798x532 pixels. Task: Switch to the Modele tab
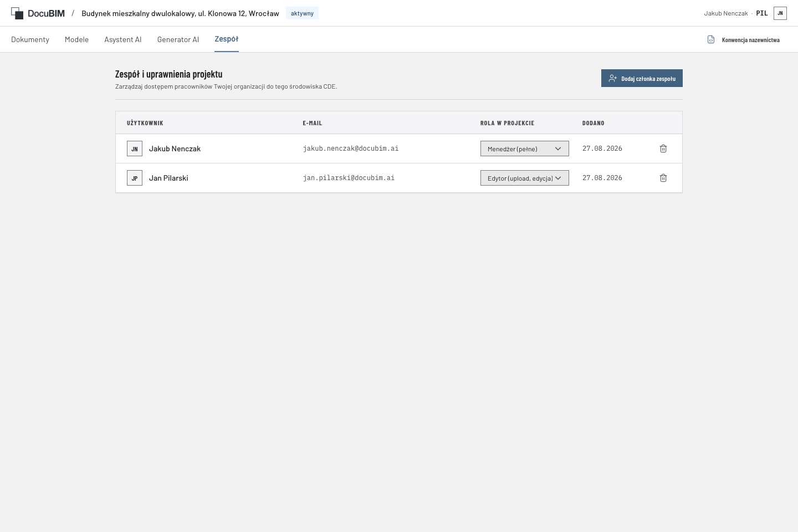pyautogui.click(x=76, y=39)
